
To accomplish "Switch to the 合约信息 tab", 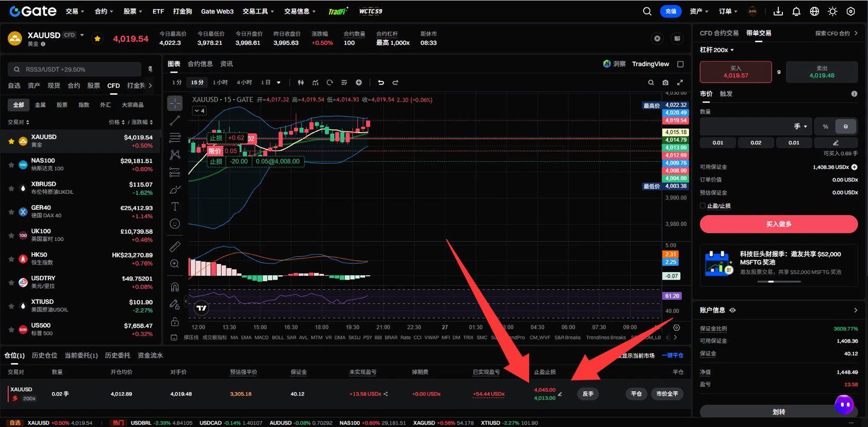I will pos(200,64).
